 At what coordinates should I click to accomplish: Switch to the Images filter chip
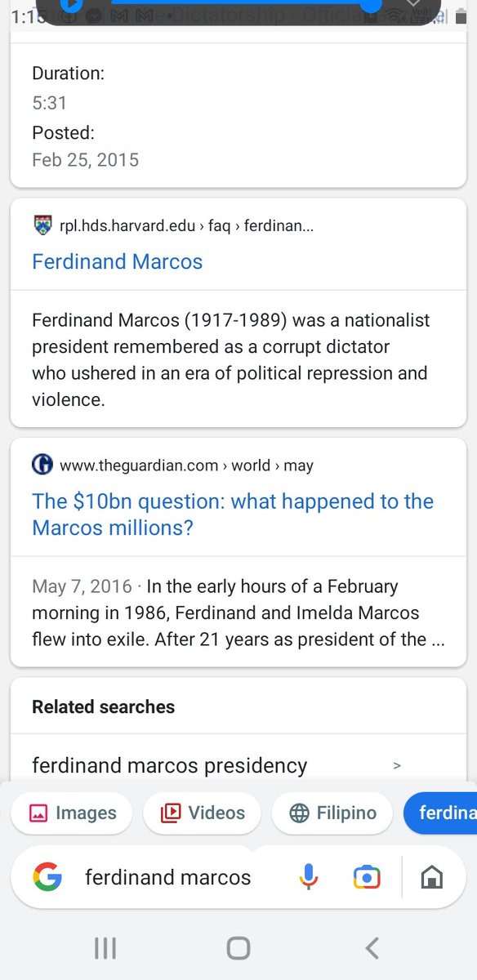[72, 813]
